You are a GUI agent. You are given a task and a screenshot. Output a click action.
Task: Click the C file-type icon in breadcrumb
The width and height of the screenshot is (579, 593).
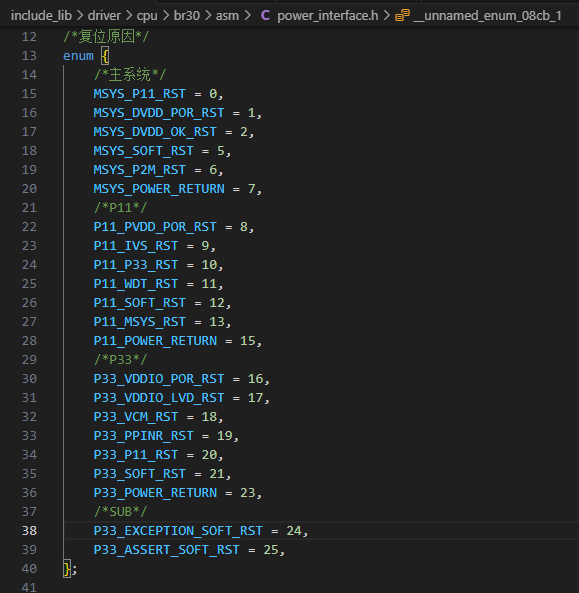tap(265, 16)
